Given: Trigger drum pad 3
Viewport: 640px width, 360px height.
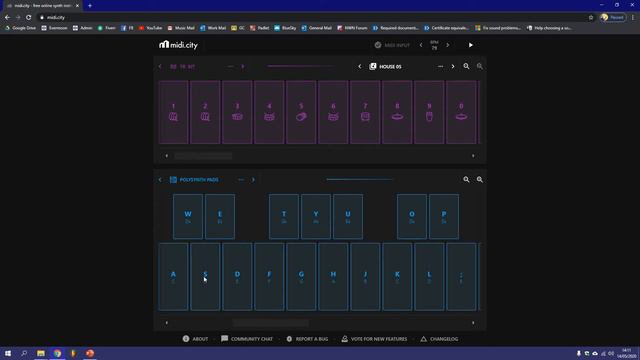Looking at the screenshot, I should pyautogui.click(x=237, y=112).
